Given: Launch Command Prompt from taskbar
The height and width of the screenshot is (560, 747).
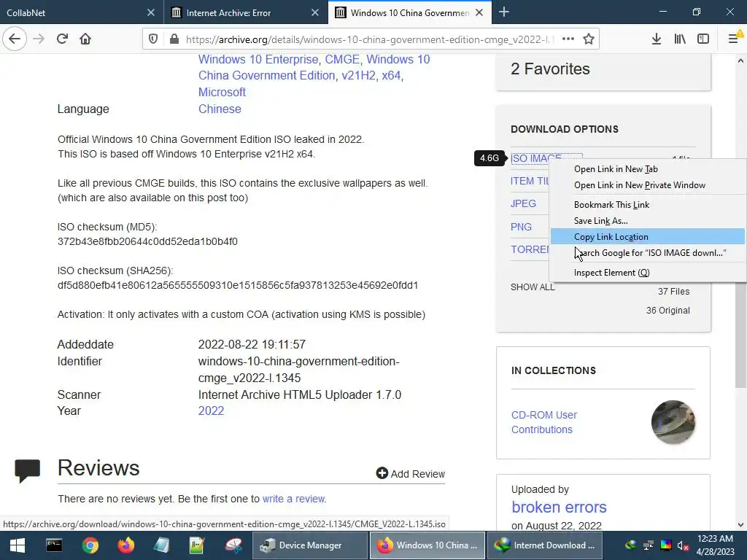Looking at the screenshot, I should click(x=54, y=545).
